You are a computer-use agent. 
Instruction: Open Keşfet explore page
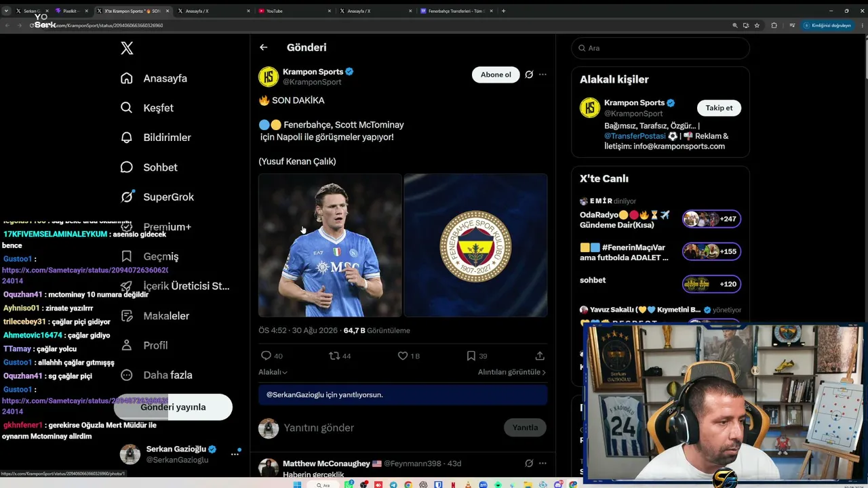click(x=147, y=108)
